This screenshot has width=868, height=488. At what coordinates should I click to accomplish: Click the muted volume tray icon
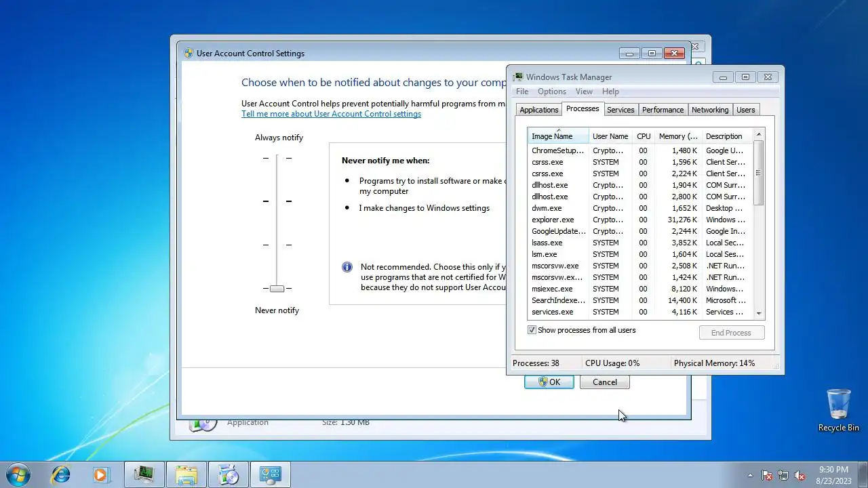click(x=800, y=475)
